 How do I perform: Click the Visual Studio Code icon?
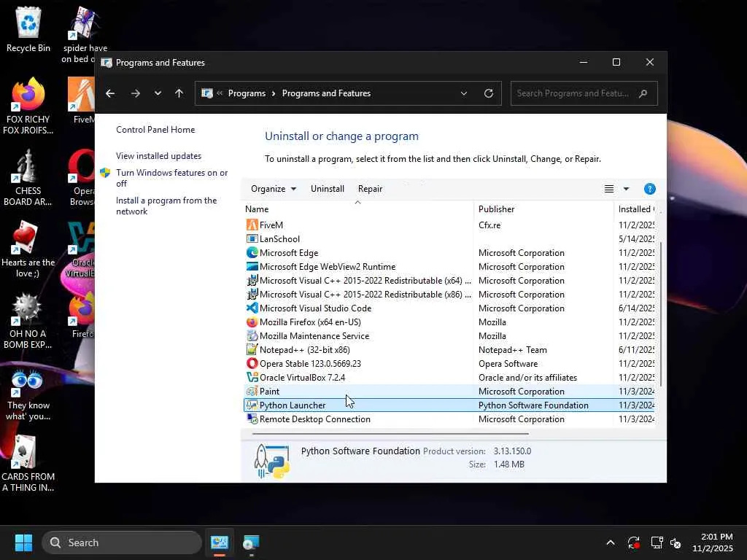pos(252,308)
